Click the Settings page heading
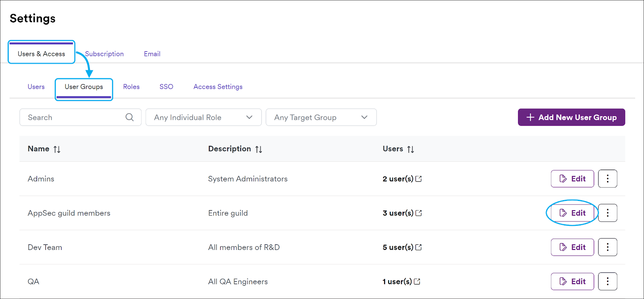This screenshot has width=644, height=299. pyautogui.click(x=33, y=18)
